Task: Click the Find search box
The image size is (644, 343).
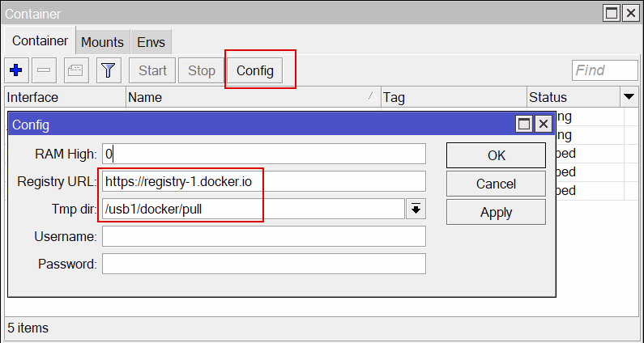Action: [604, 70]
